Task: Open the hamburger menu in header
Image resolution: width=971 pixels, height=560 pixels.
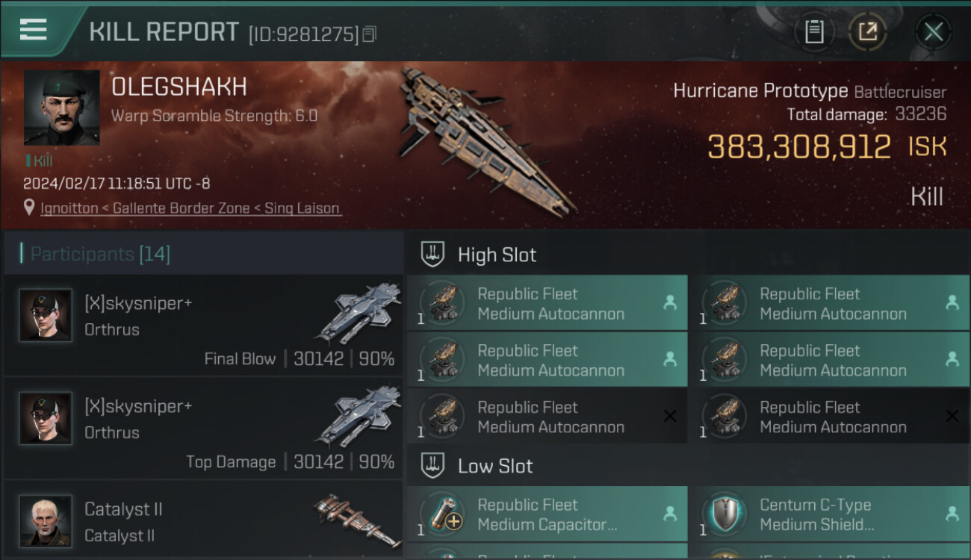Action: (x=34, y=30)
